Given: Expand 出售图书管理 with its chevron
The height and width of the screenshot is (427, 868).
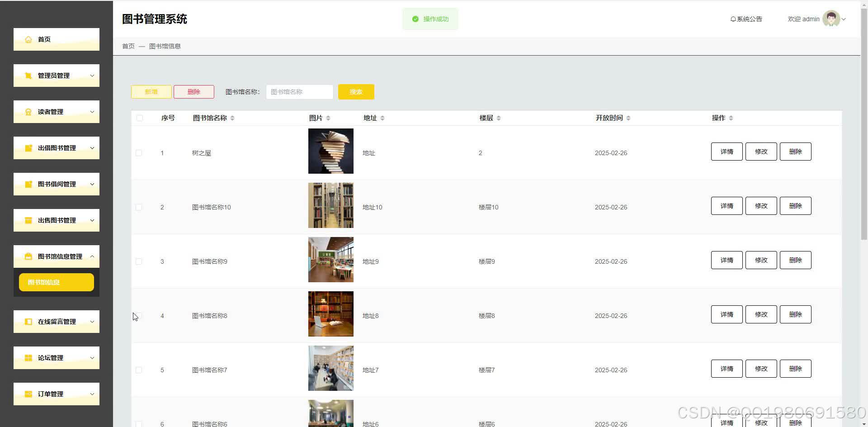Looking at the screenshot, I should click(x=92, y=220).
